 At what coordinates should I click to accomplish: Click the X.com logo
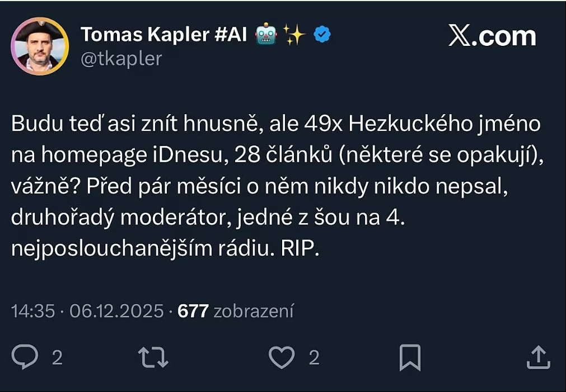492,36
